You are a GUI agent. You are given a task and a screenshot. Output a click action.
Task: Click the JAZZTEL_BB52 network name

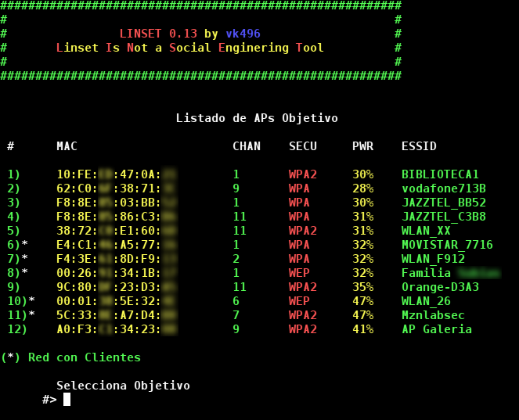coord(444,203)
